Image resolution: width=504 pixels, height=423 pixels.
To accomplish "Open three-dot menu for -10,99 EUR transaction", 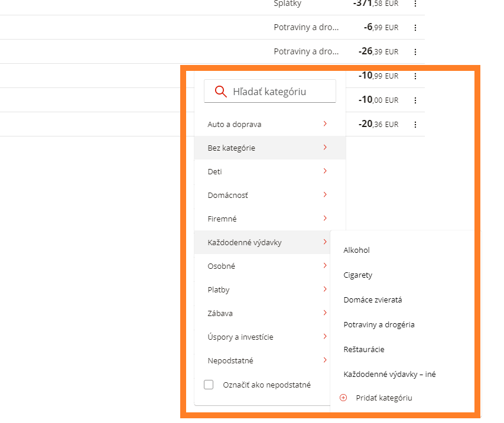I will coord(415,76).
